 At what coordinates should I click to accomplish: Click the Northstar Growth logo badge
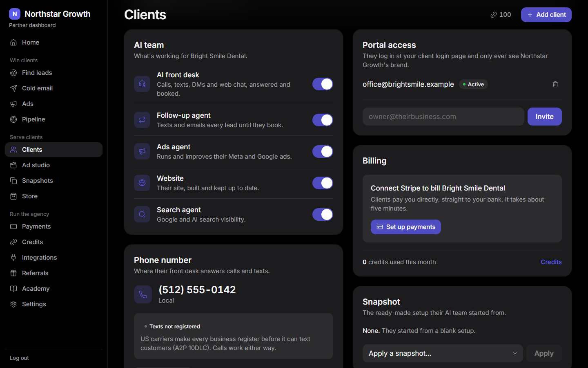tap(15, 14)
